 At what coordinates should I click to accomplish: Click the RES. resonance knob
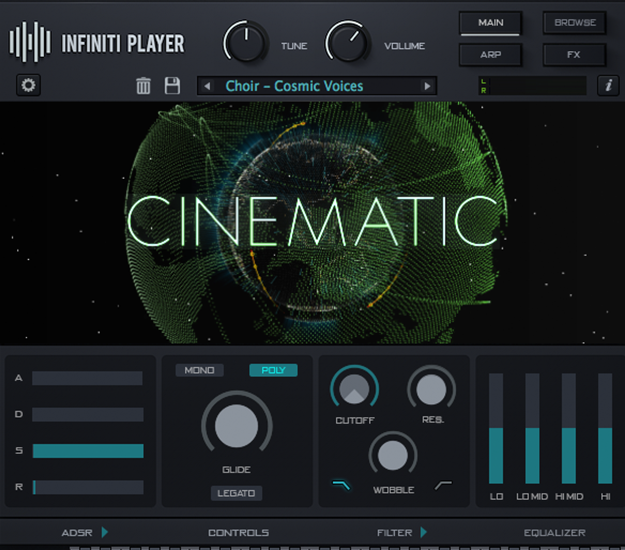[431, 389]
